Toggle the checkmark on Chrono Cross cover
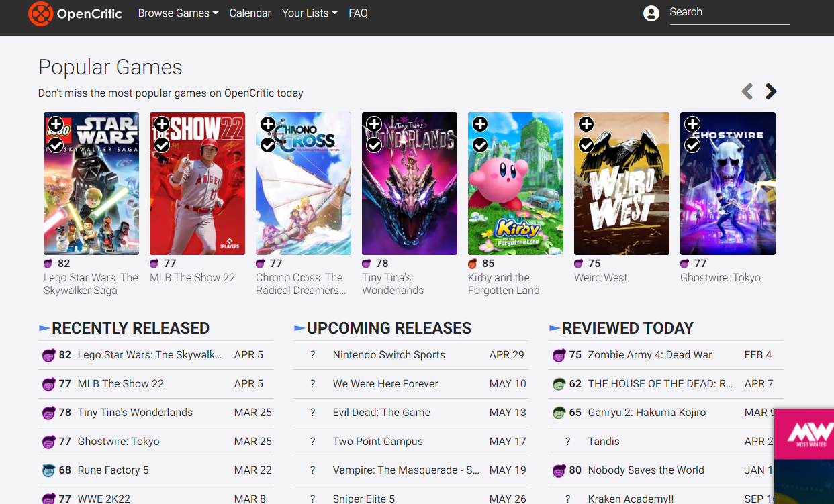This screenshot has height=504, width=834. [268, 145]
